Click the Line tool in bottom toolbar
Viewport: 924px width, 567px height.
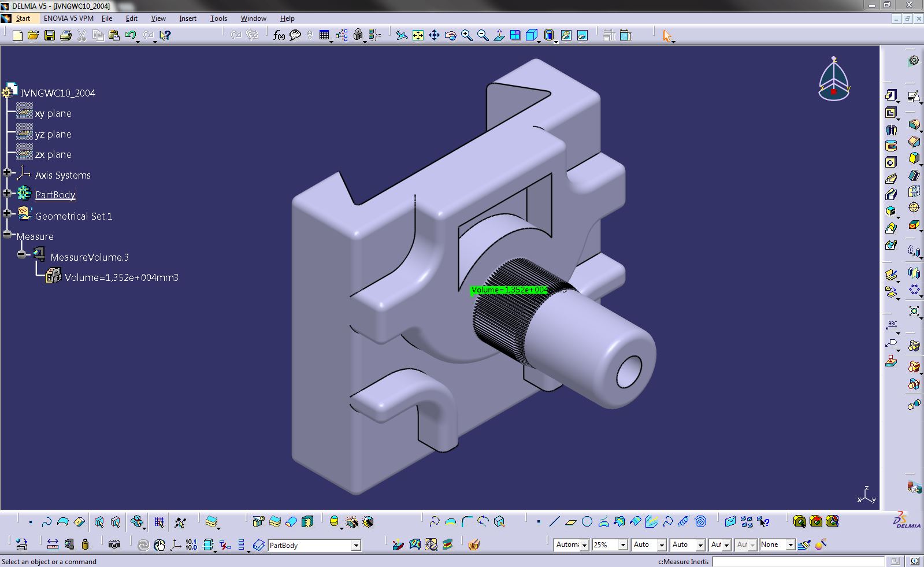(554, 522)
